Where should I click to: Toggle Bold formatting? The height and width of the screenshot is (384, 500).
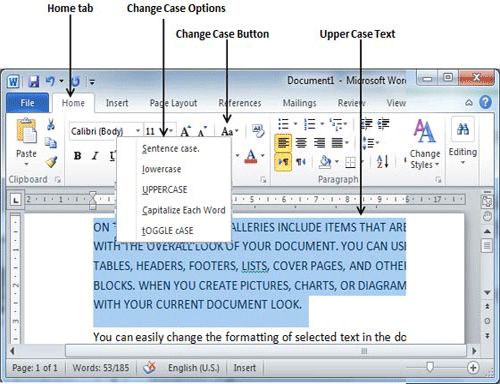pos(77,156)
